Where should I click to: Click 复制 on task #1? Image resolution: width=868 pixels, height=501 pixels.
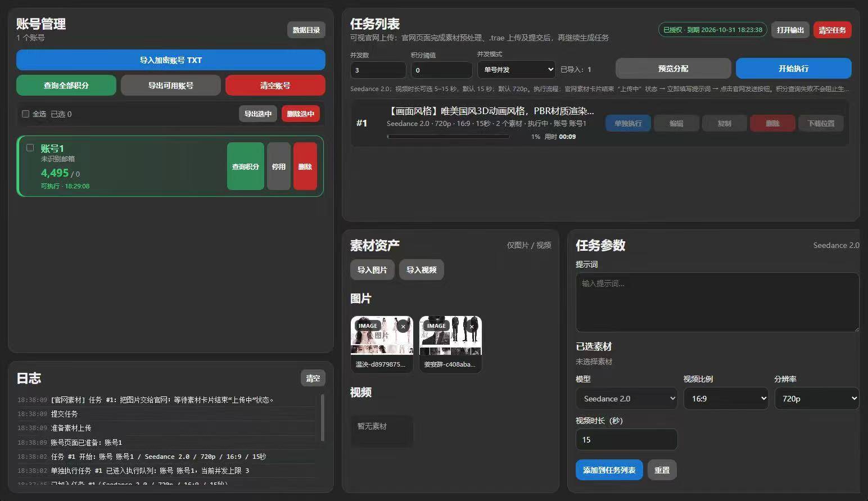pyautogui.click(x=725, y=123)
